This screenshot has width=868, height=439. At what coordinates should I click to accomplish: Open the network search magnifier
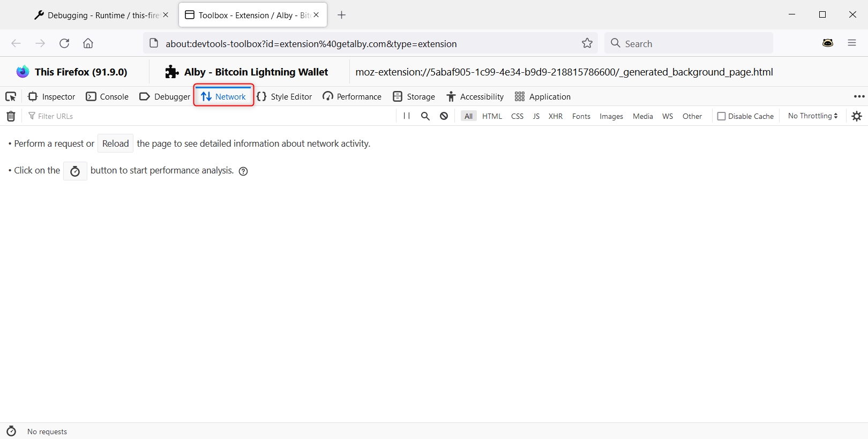[x=425, y=116]
